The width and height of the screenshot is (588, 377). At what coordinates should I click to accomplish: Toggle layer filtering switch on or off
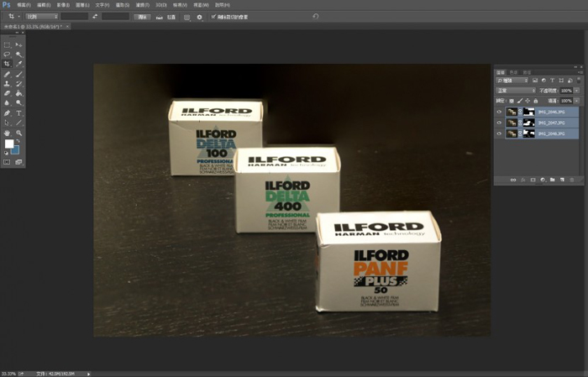point(579,81)
